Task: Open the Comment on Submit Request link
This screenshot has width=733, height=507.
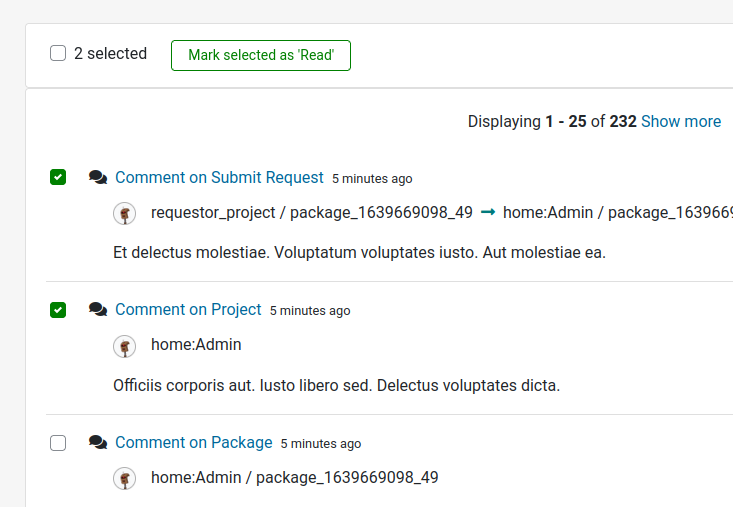Action: (219, 177)
